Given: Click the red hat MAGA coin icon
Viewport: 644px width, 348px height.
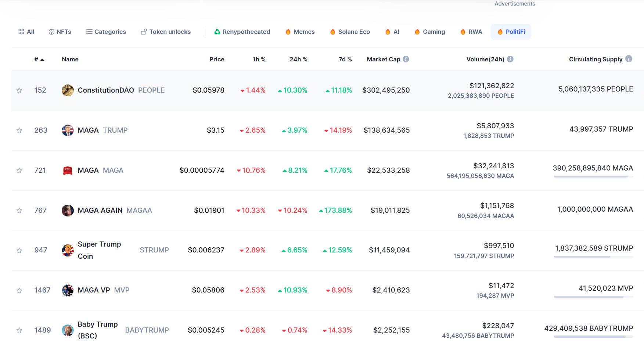Looking at the screenshot, I should click(x=68, y=171).
